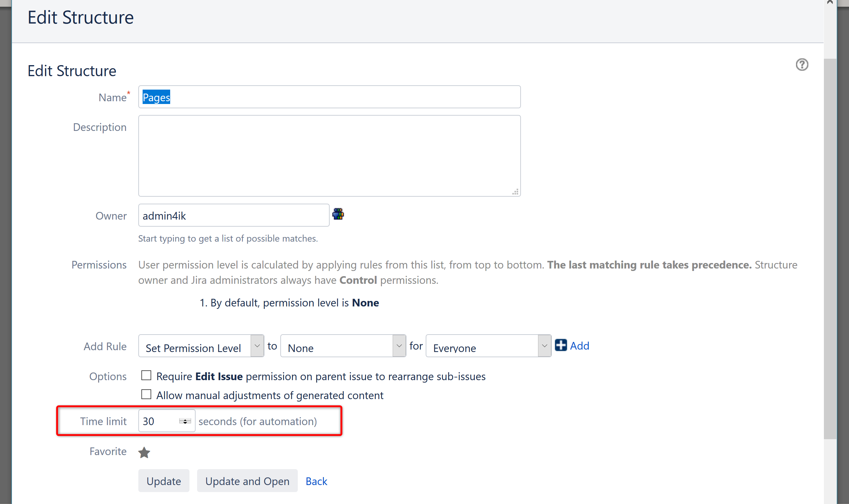This screenshot has width=849, height=504.
Task: Expand the None permission level dropdown
Action: coord(343,346)
